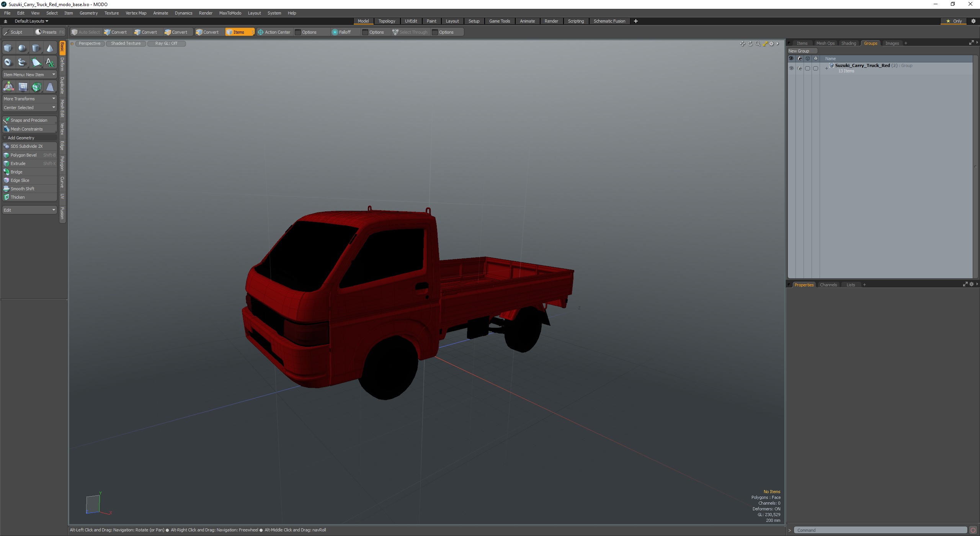Select the Tube/coil primitive tool
This screenshot has width=980, height=536.
click(22, 62)
